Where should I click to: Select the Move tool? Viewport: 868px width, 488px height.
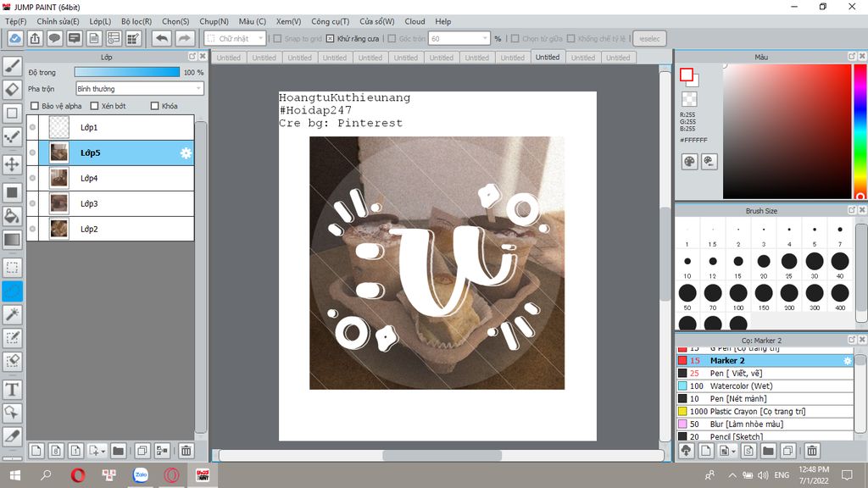point(12,164)
